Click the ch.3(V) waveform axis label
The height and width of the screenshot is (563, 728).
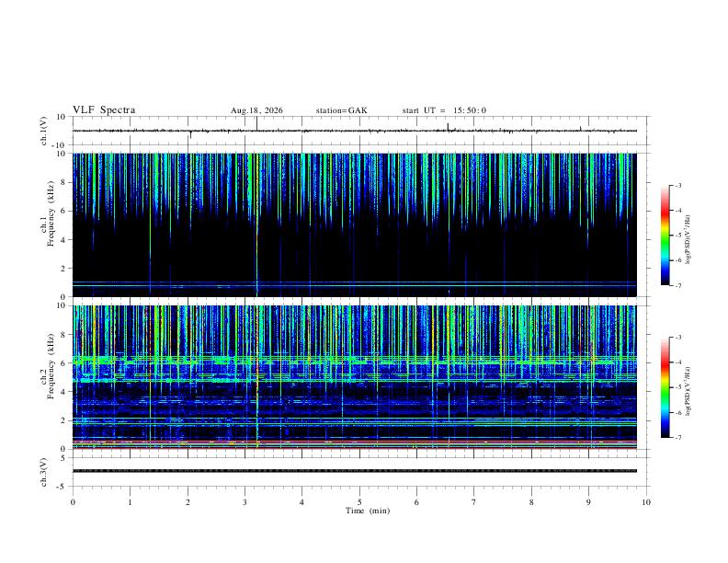click(44, 472)
